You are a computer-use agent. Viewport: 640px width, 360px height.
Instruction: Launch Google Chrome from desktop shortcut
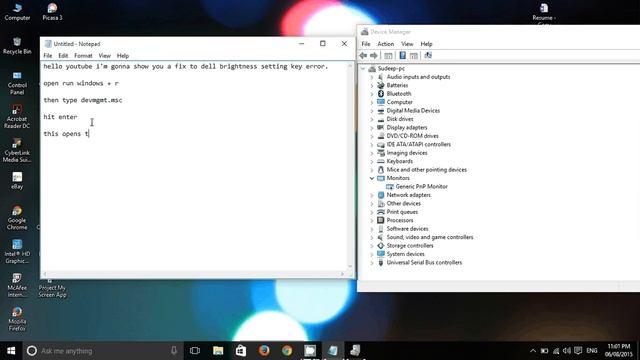coord(17,218)
